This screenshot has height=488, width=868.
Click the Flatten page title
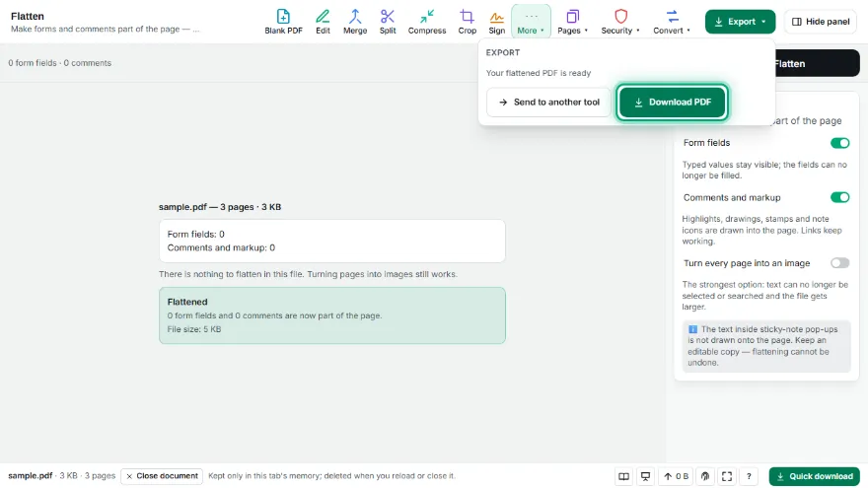coord(28,16)
